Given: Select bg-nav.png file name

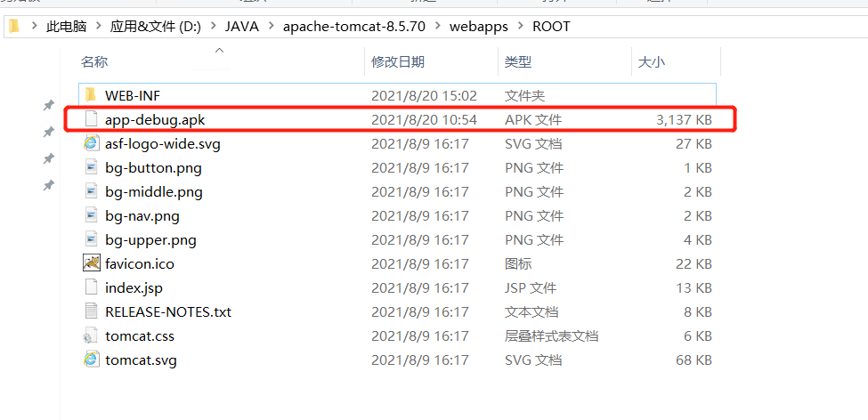Looking at the screenshot, I should coord(142,216).
